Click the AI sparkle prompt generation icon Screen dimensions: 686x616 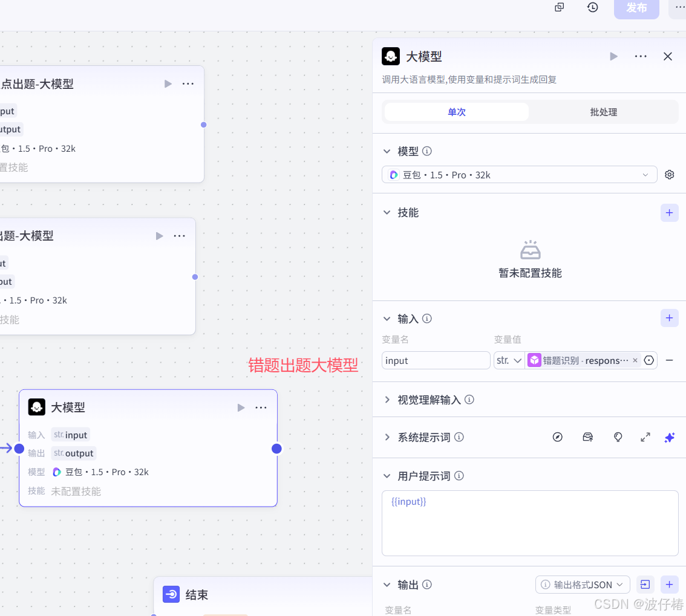point(669,437)
